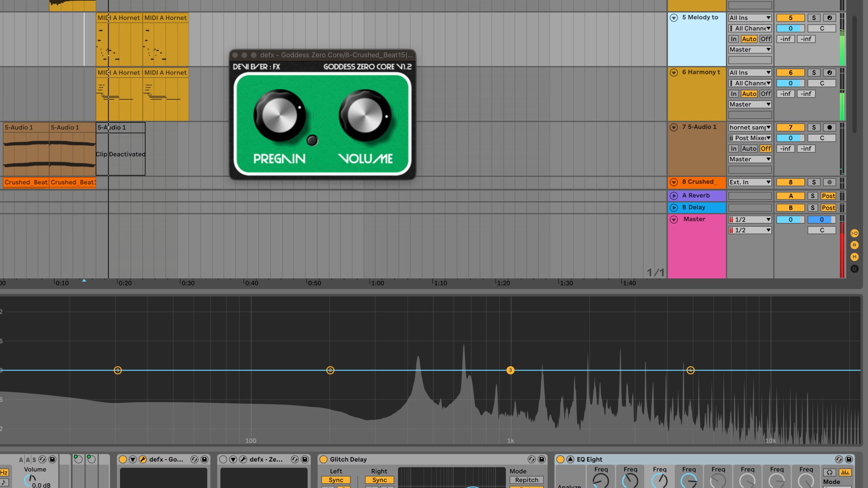Click the EQ Eight hot-swap icon
Screen dimensions: 868x488
[839, 459]
